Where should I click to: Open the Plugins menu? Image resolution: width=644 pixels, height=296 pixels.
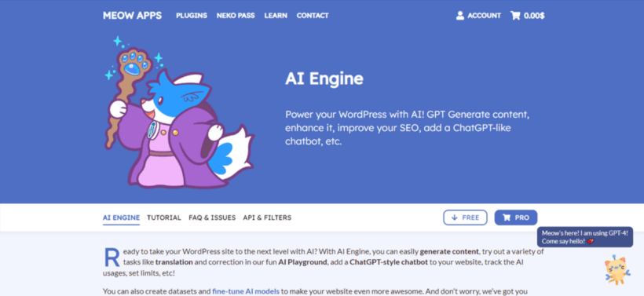click(x=192, y=16)
